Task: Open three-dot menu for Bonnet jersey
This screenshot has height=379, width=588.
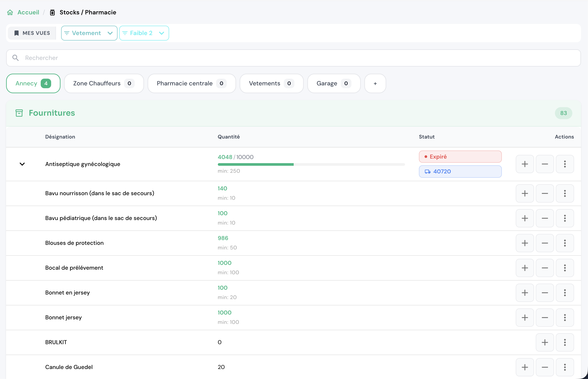Action: point(565,318)
